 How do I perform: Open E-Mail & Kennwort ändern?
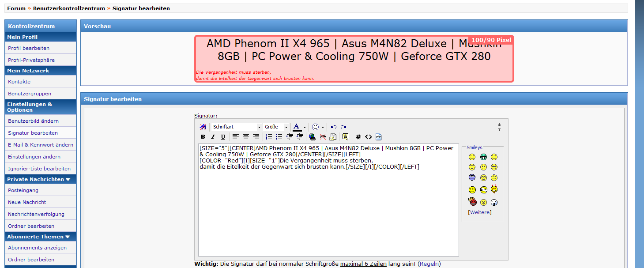tap(41, 145)
